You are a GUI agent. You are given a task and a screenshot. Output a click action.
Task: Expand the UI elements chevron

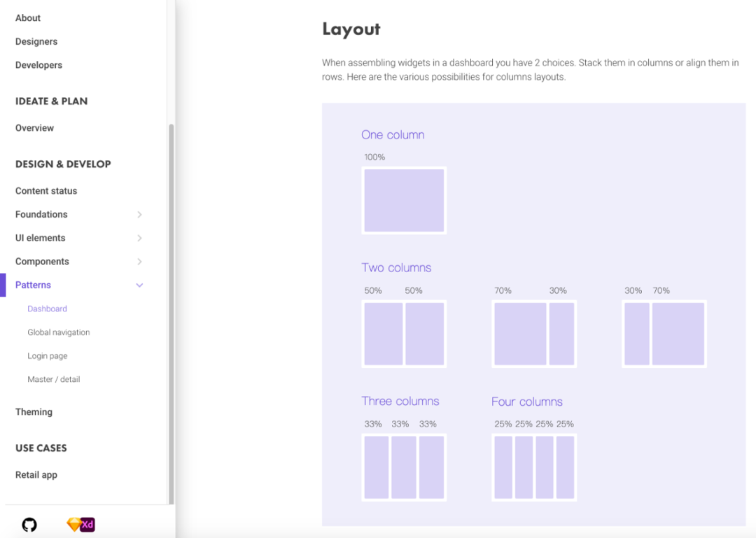click(139, 239)
